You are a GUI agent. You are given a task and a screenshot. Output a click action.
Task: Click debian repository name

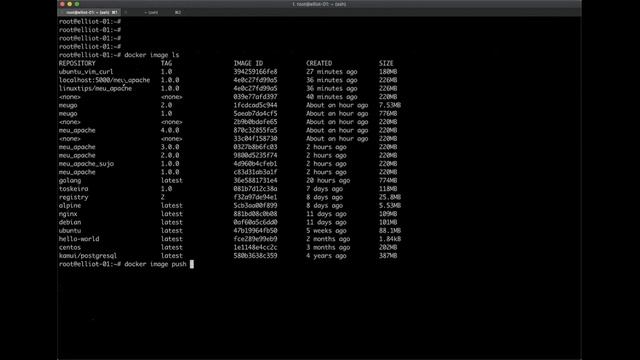coord(70,222)
